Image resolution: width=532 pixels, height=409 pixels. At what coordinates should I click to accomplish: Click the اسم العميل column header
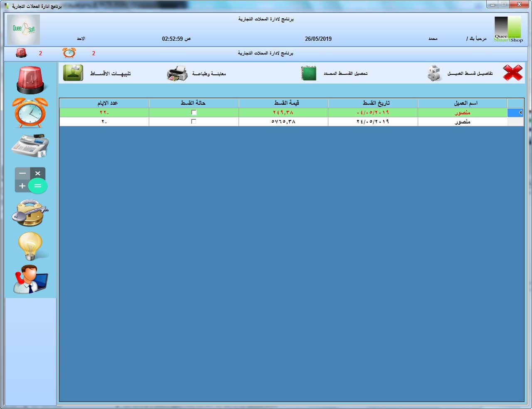462,103
